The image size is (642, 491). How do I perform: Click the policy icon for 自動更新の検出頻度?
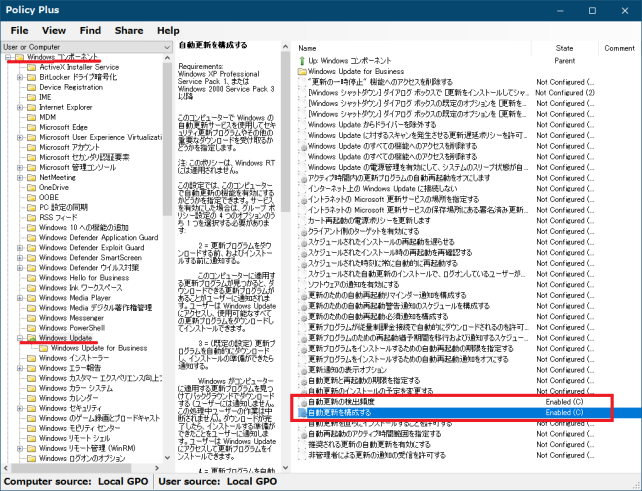click(303, 402)
